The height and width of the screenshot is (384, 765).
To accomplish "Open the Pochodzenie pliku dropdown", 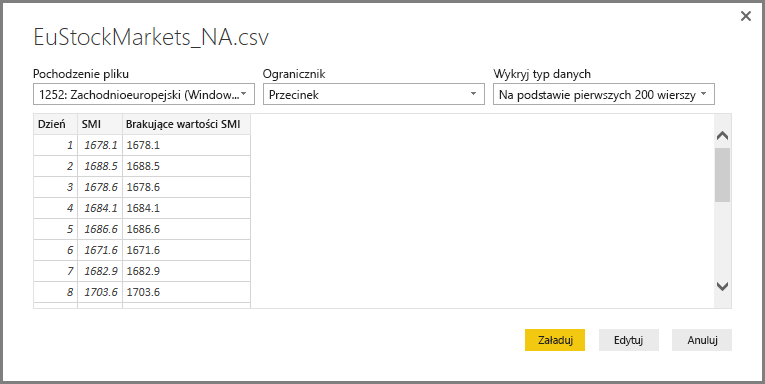I will pyautogui.click(x=144, y=94).
